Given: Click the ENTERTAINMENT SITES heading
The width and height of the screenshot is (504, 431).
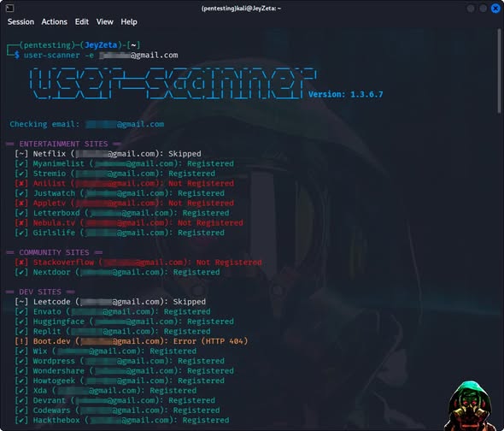Looking at the screenshot, I should click(64, 144).
